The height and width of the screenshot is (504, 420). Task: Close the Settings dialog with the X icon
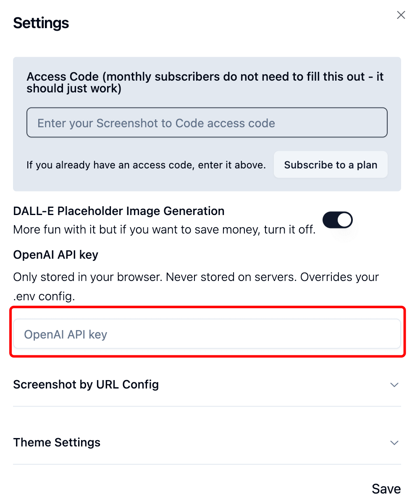[401, 16]
